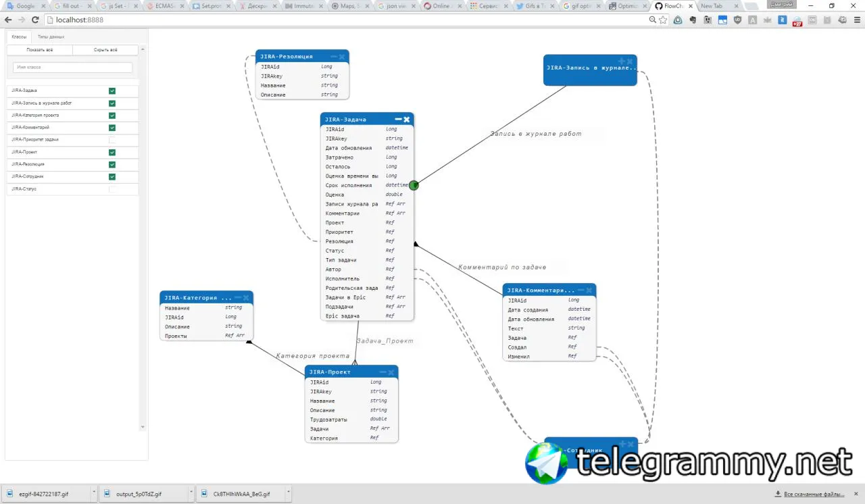The width and height of the screenshot is (865, 504).
Task: Close the JIRA-Проект class box
Action: coord(391,372)
